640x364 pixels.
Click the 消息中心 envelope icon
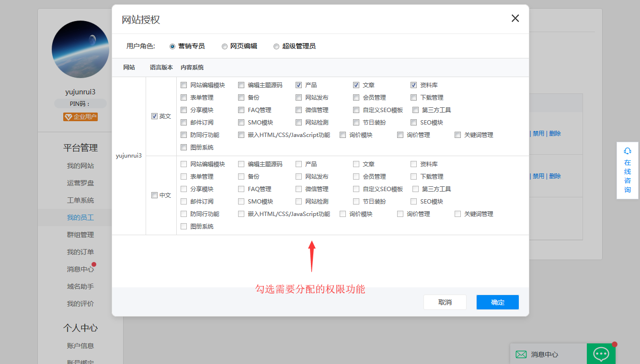pyautogui.click(x=521, y=354)
